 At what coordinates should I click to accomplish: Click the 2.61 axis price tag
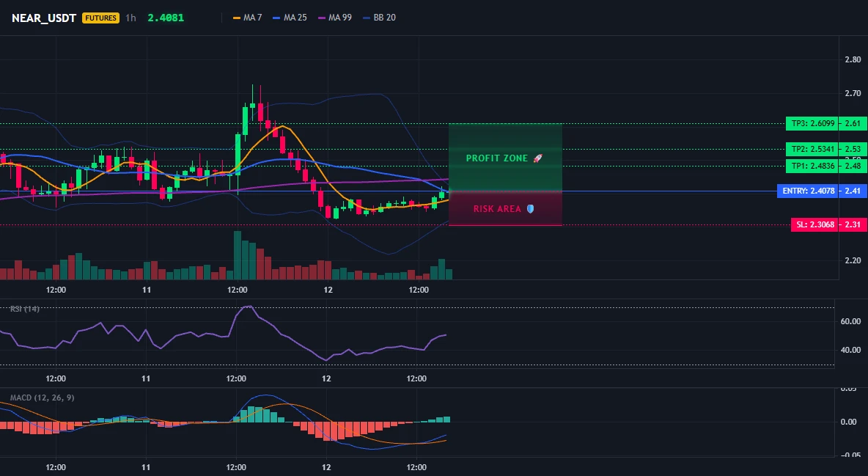coord(853,123)
